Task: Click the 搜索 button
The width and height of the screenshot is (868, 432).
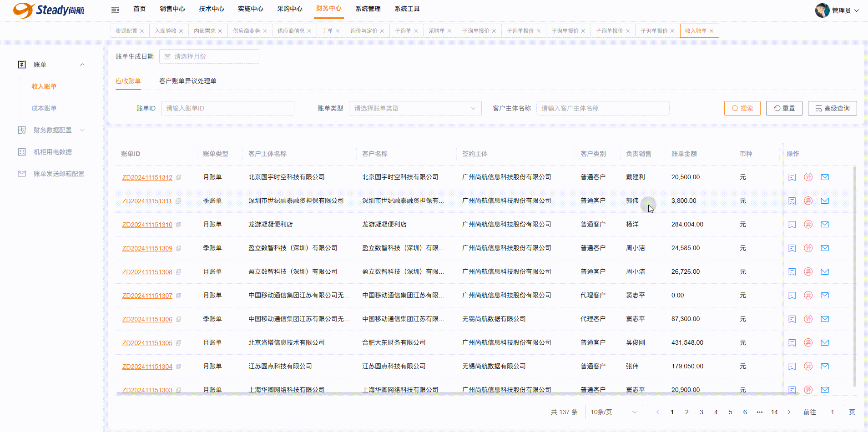Action: click(x=742, y=108)
